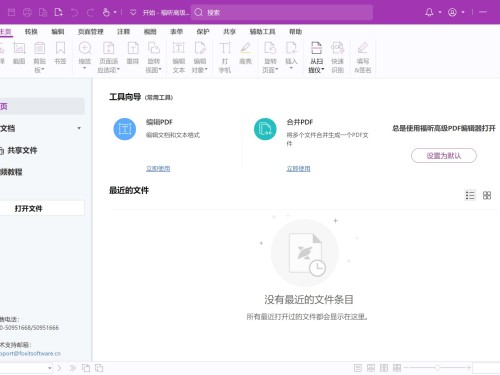Open the notification bell icon

(429, 12)
